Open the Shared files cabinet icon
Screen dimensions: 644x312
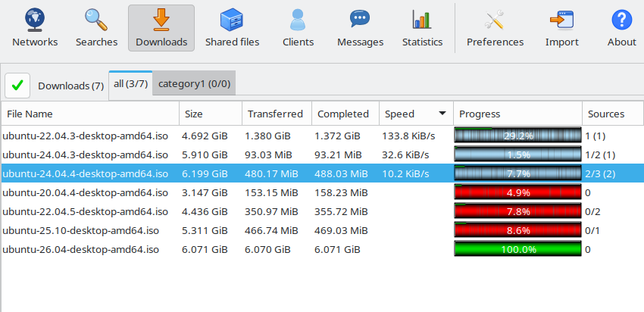click(x=232, y=20)
